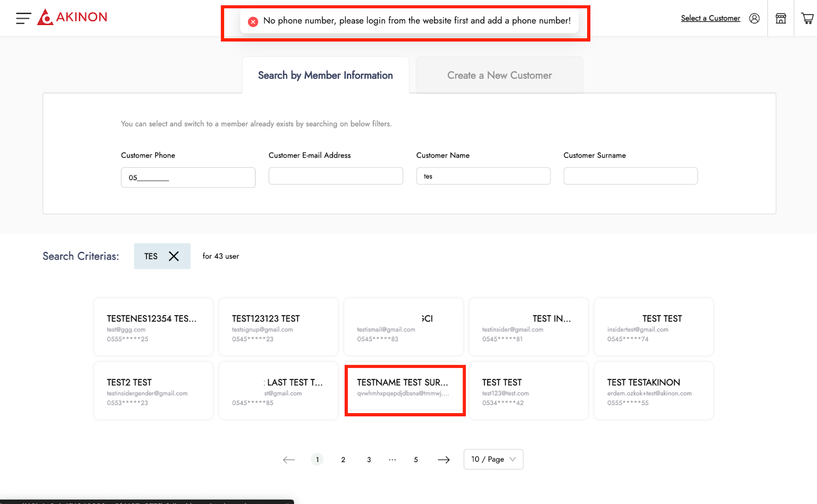Jump to page 5 of results
This screenshot has width=817, height=504.
click(416, 460)
